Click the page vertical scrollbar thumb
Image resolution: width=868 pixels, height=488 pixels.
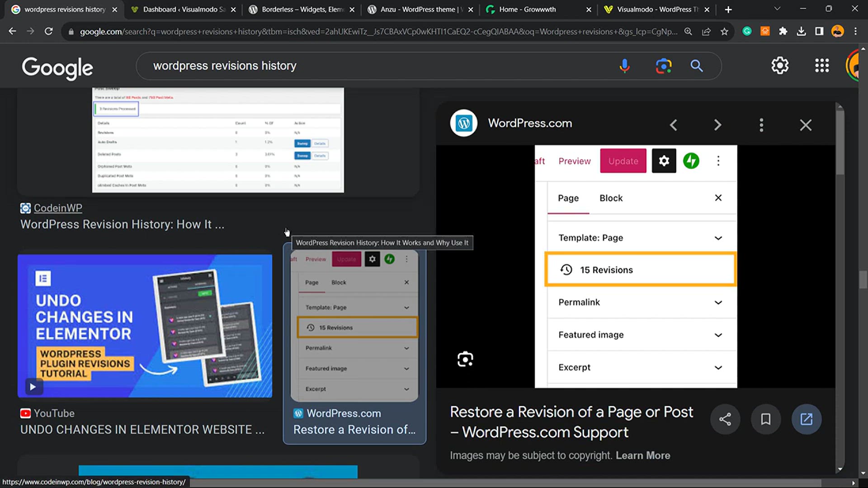[863, 280]
